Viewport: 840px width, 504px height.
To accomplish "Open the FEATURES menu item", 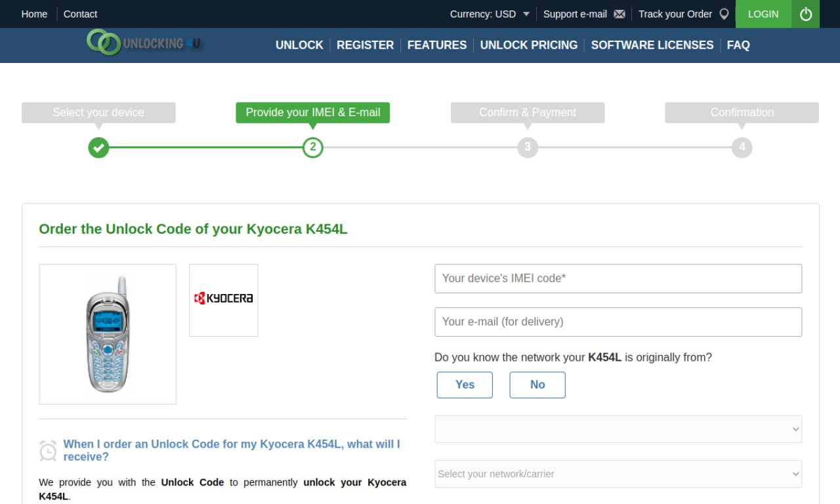I will click(x=437, y=45).
